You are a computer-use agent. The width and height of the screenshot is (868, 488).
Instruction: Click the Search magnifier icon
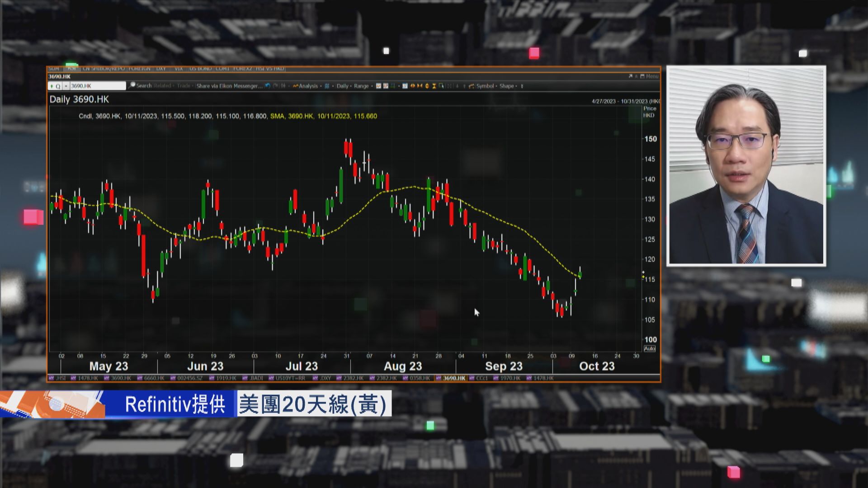(132, 85)
